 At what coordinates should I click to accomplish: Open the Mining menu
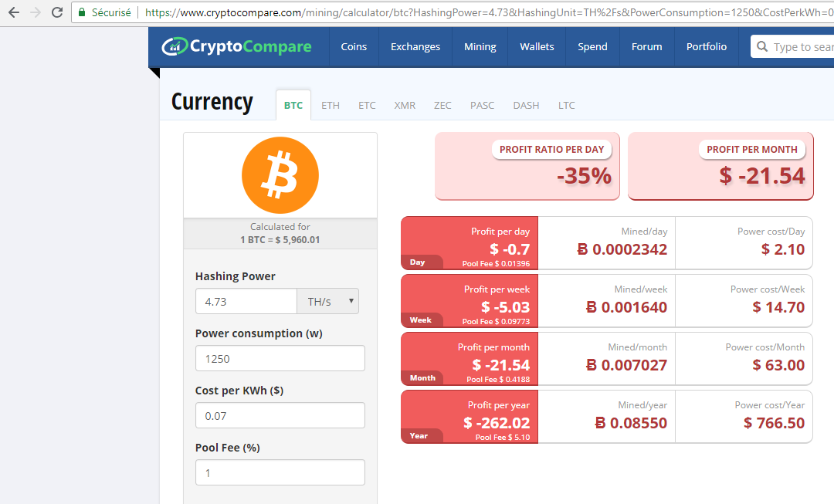click(x=480, y=47)
